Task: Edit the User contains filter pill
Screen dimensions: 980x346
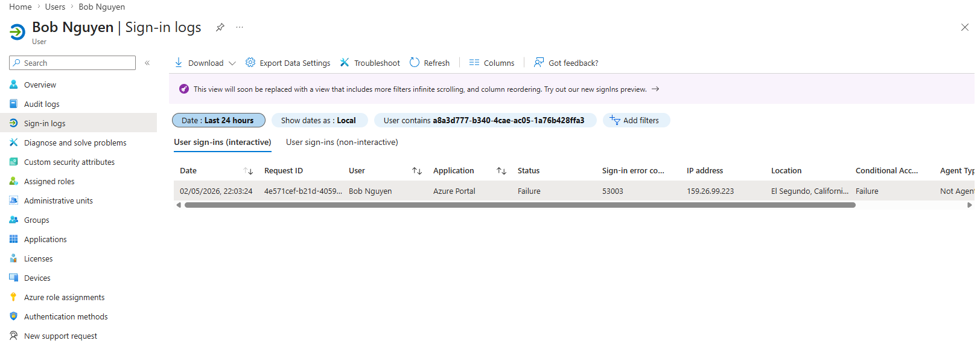Action: (x=485, y=120)
